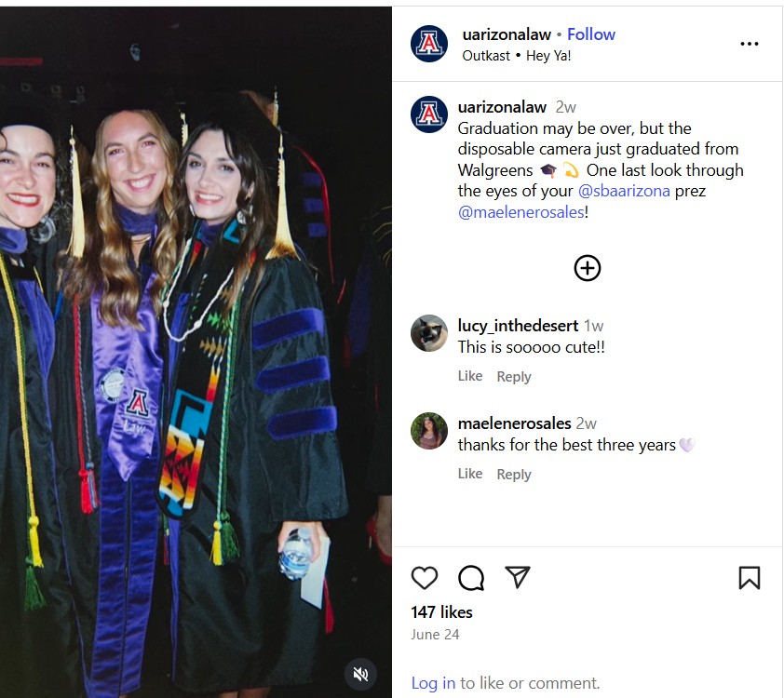
Task: Save the post with the bookmark icon
Action: [750, 578]
